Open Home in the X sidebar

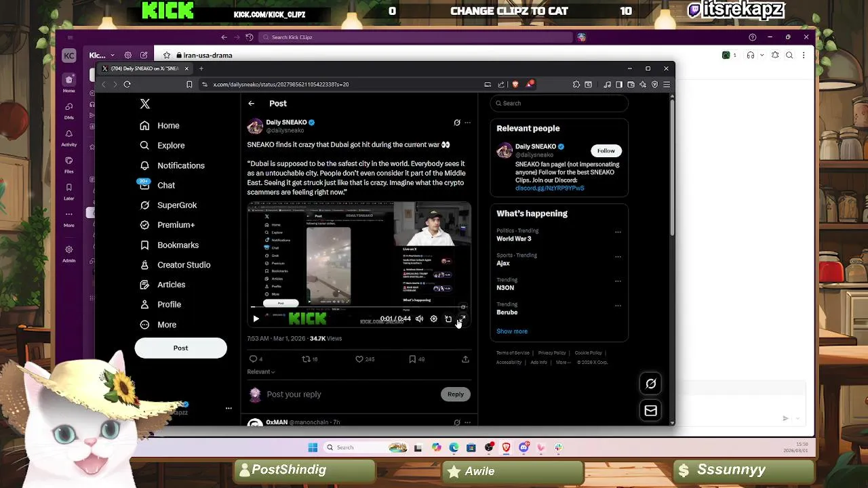160,125
